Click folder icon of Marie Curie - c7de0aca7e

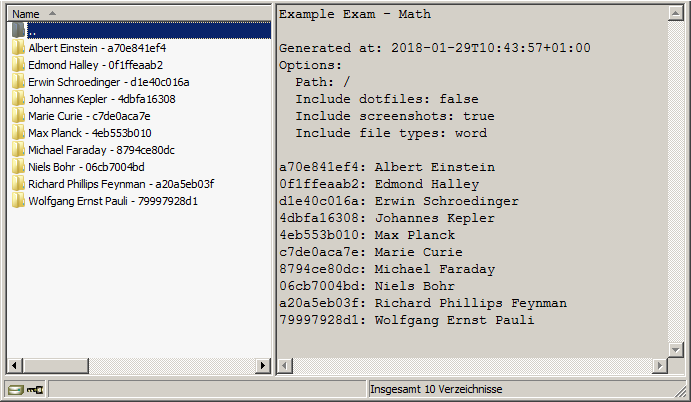[x=18, y=116]
